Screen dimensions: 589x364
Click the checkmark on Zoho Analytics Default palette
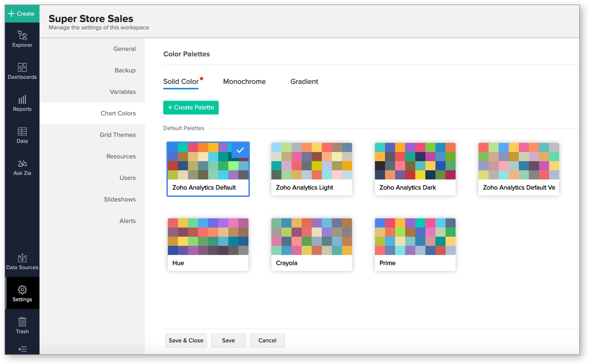240,150
